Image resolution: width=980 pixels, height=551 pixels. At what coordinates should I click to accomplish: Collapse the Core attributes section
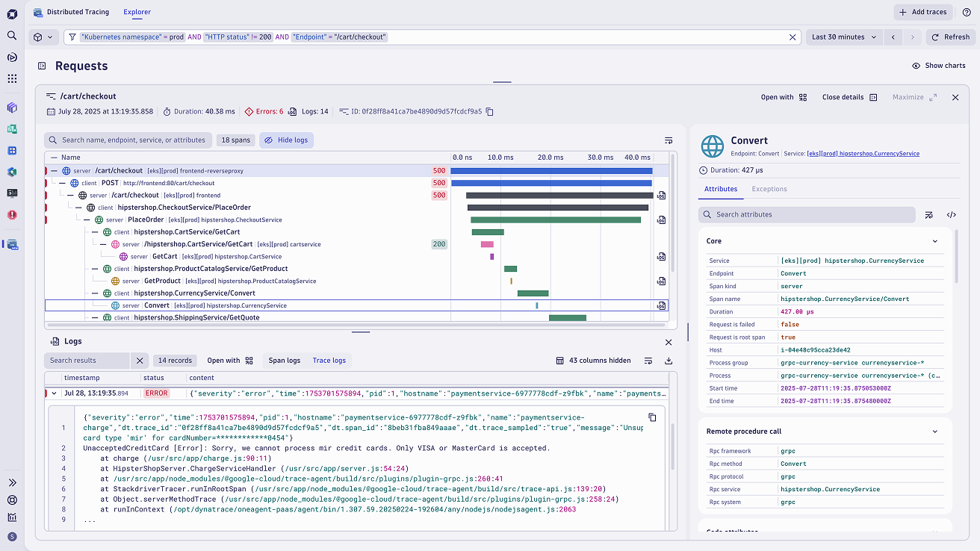[x=934, y=241]
